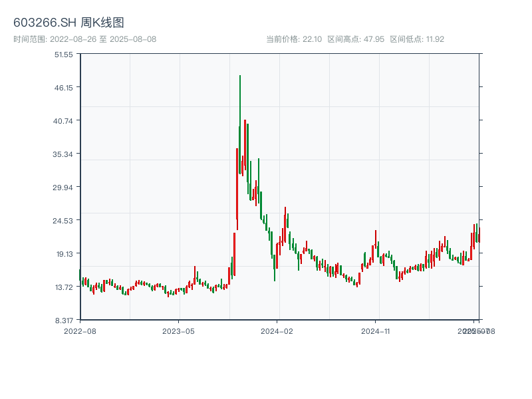Click the y-axis value 35.34
Screen dimensions: 532x399
(x=63, y=154)
